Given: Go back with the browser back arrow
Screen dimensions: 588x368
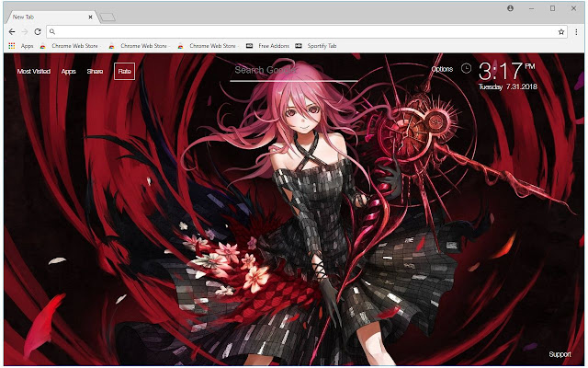Looking at the screenshot, I should tap(12, 32).
